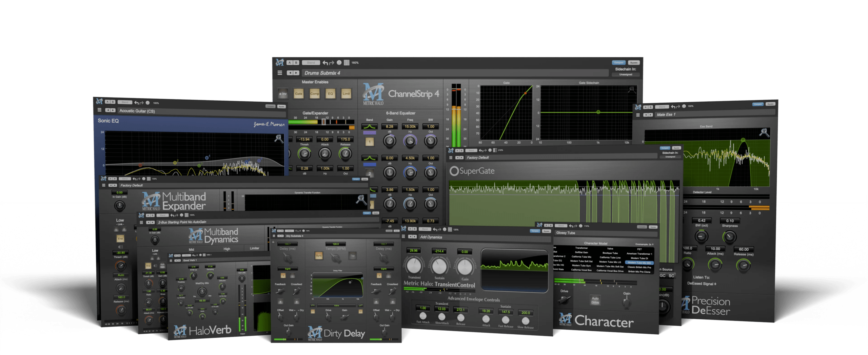Click the B snapshot button in ChannelStrip 4

(x=296, y=63)
